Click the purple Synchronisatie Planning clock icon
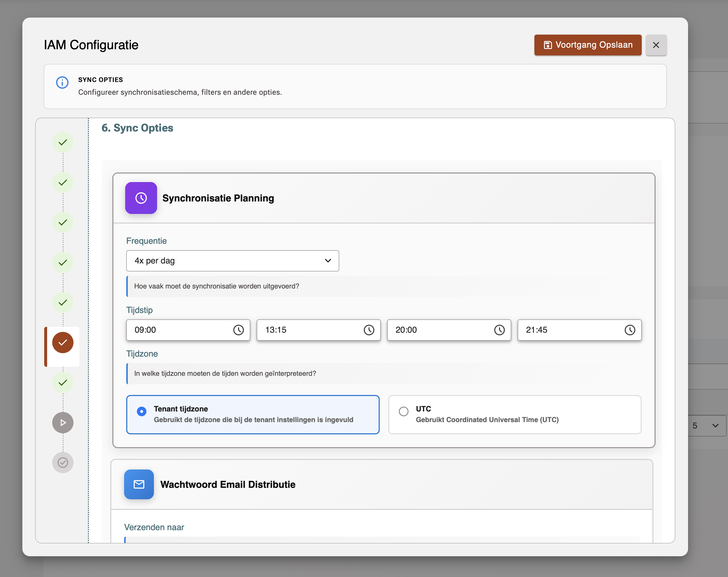This screenshot has height=577, width=728. pyautogui.click(x=141, y=198)
